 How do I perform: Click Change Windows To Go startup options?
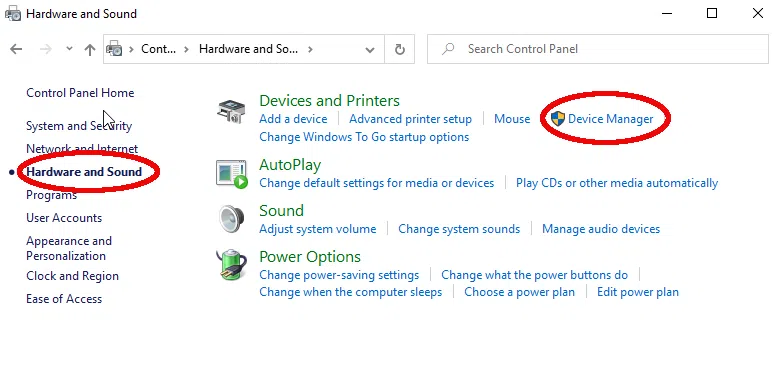(364, 137)
